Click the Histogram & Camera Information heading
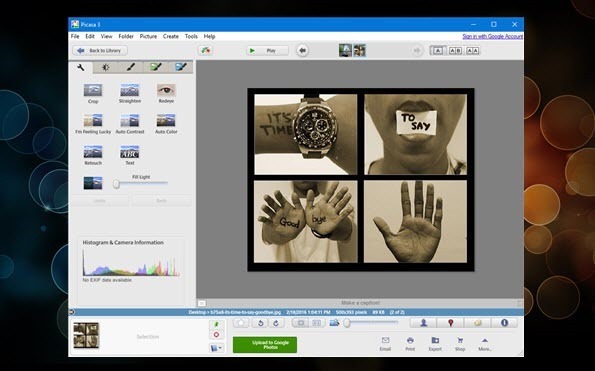The height and width of the screenshot is (371, 595). [x=123, y=242]
